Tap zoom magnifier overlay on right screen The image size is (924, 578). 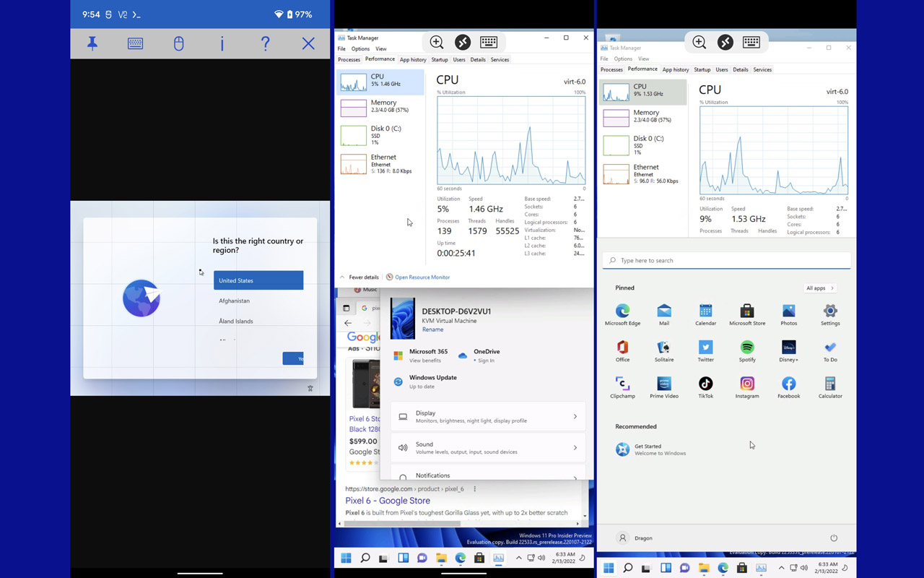pos(699,42)
